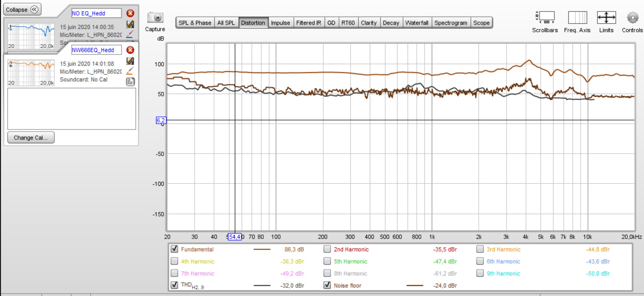Click the Soundcard: No Cal text
644x296 pixels.
[84, 80]
